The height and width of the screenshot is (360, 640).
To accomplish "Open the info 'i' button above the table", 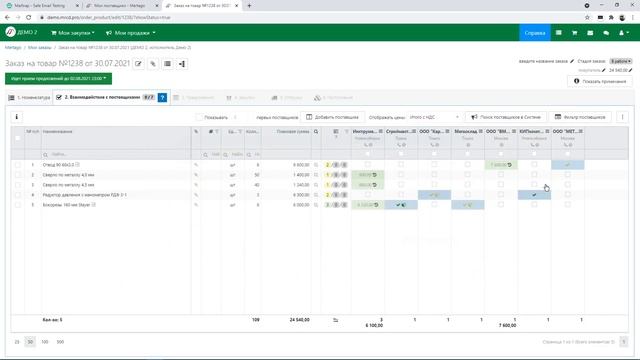I will (17, 117).
